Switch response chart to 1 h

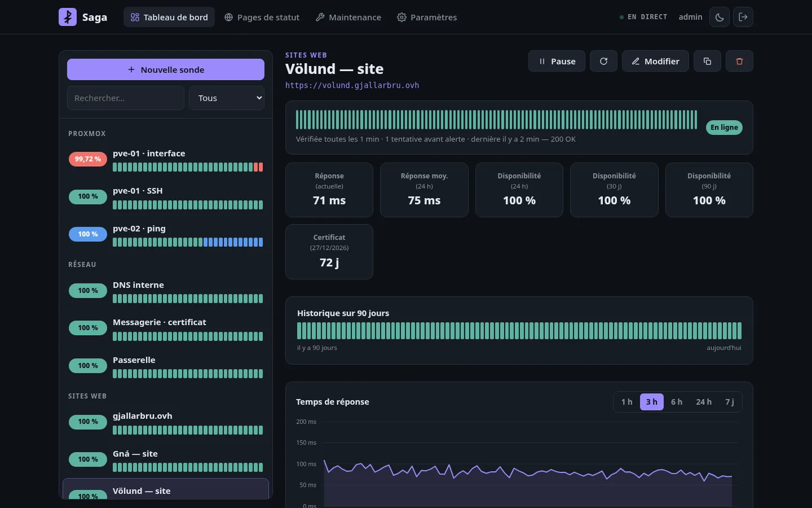coord(627,402)
